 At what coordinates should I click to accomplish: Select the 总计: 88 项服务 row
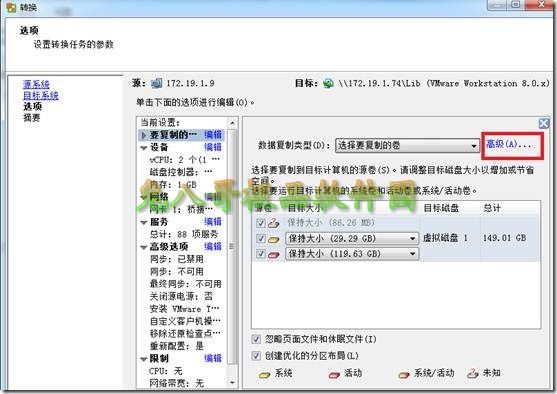click(184, 234)
